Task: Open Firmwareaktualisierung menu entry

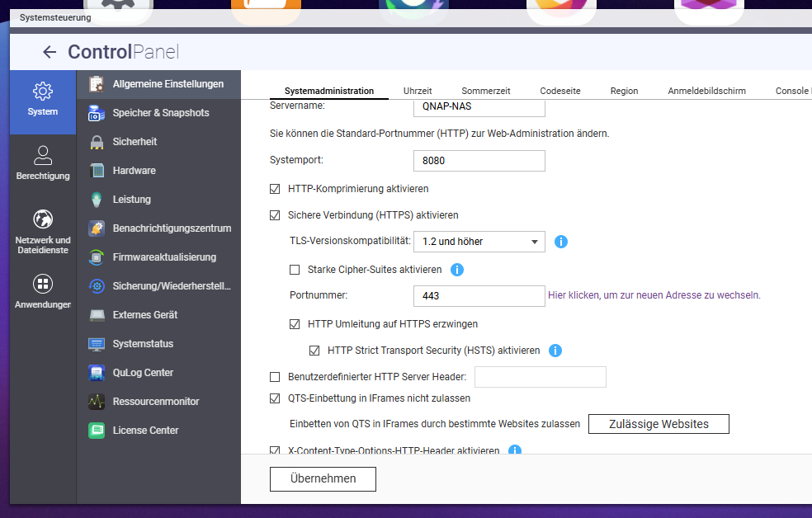Action: tap(158, 257)
